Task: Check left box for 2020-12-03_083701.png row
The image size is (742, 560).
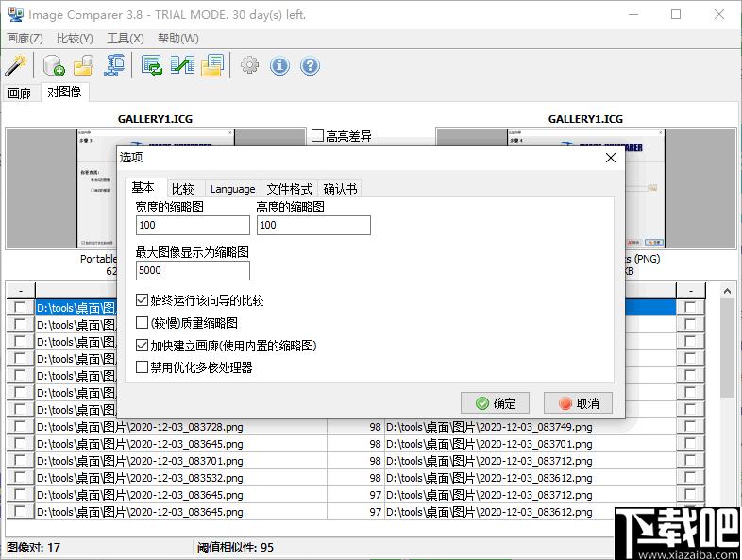Action: pyautogui.click(x=21, y=461)
